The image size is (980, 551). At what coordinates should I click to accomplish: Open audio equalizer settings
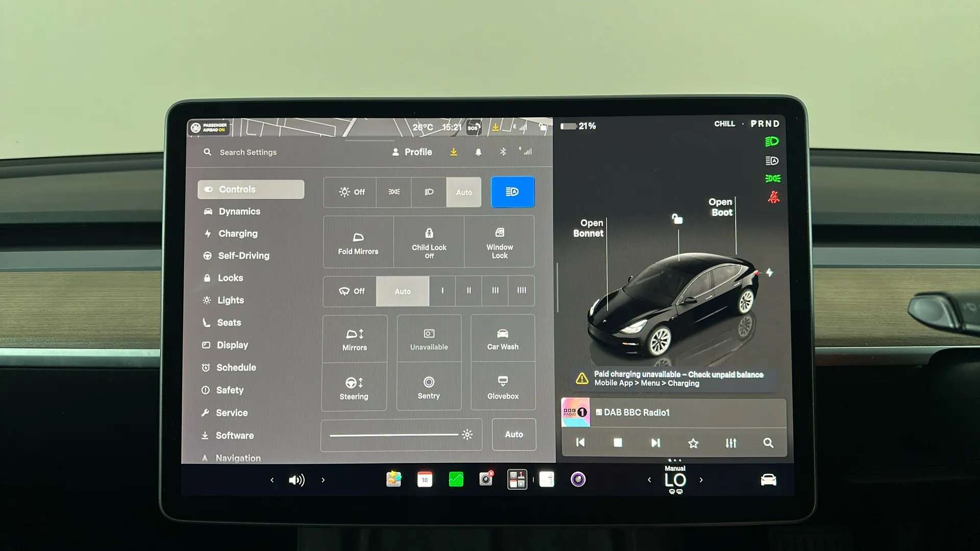pos(731,443)
